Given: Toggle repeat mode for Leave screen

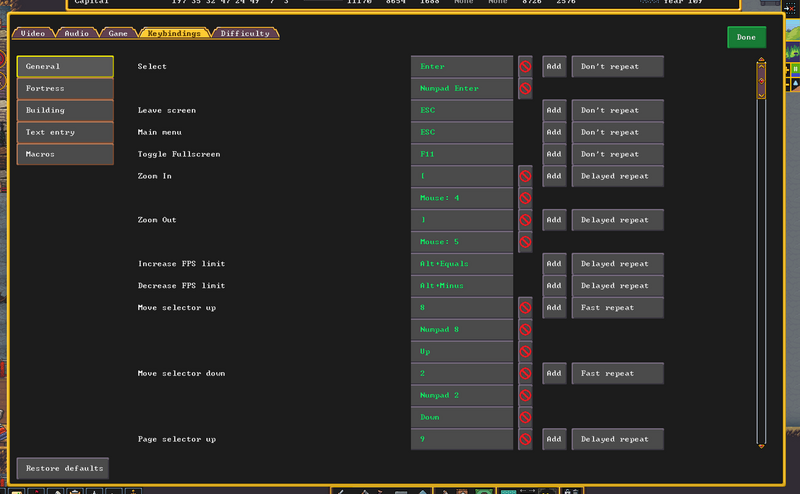Looking at the screenshot, I should [617, 110].
